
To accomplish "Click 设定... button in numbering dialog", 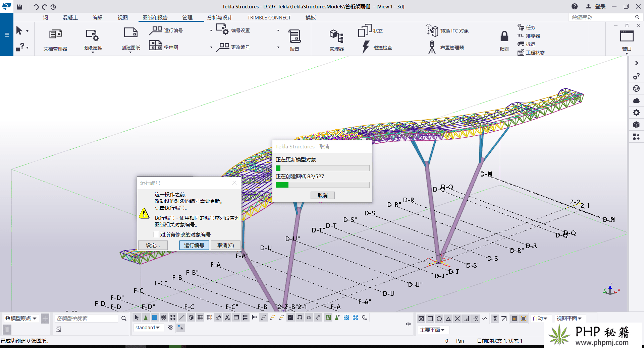I will 153,245.
